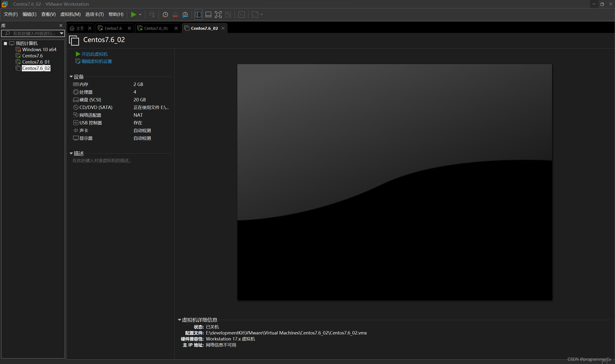Image resolution: width=615 pixels, height=364 pixels.
Task: Toggle the thumbnail bar view icon
Action: pyautogui.click(x=208, y=14)
